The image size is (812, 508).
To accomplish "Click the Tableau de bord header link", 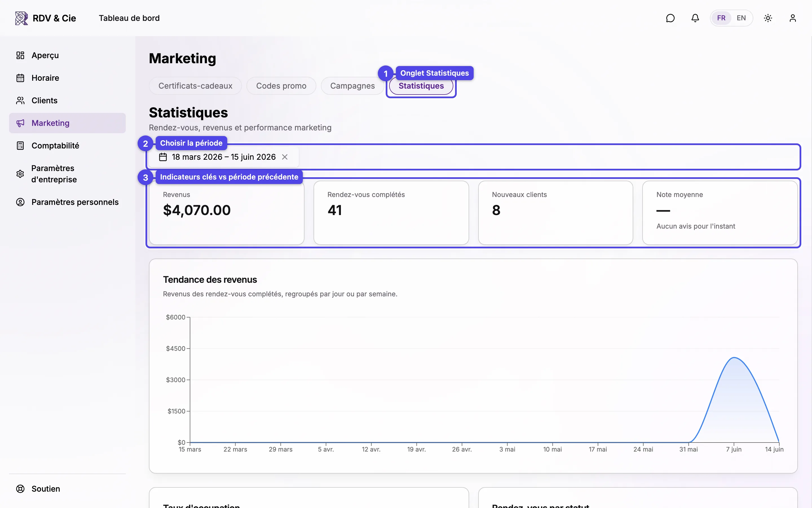I will [x=129, y=18].
